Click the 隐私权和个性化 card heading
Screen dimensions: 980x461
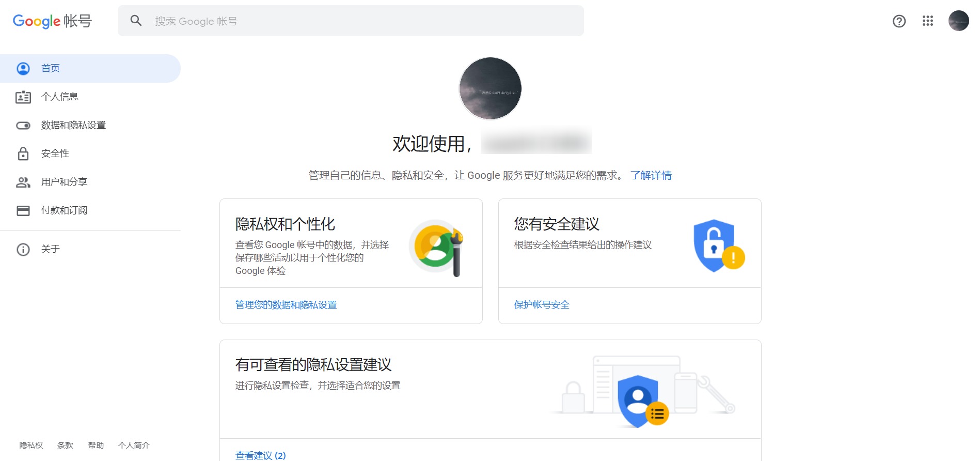(x=285, y=224)
